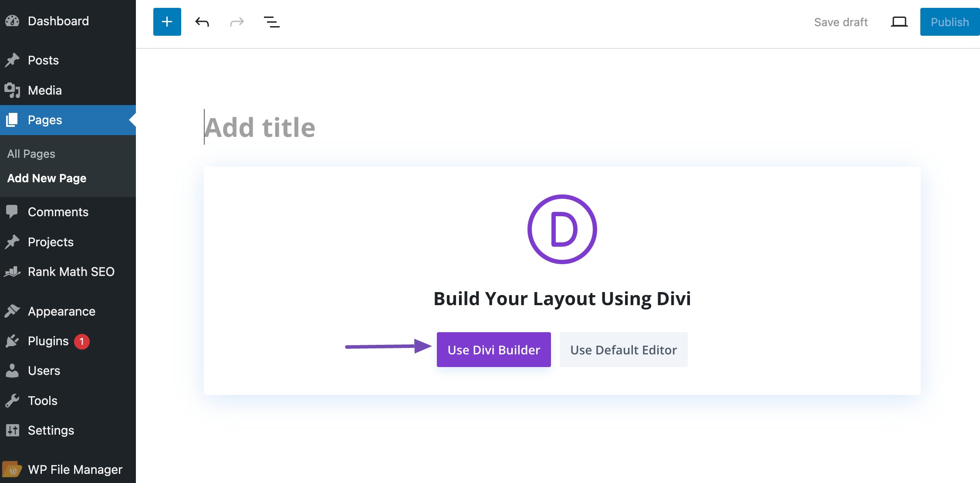The image size is (980, 483).
Task: Click the redo arrow in the toolbar
Action: click(237, 22)
